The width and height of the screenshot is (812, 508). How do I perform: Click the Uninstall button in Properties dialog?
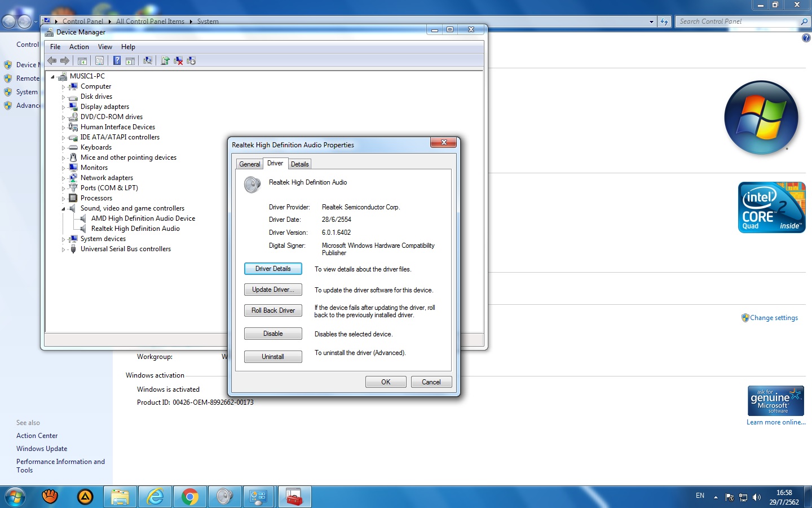[273, 357]
